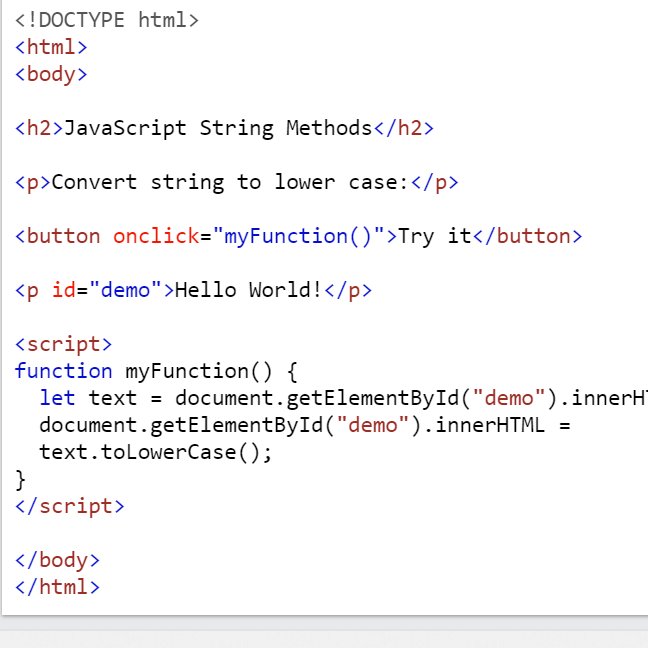Click the closing '</body>' tag
Viewport: 648px width, 648px height.
pos(57,560)
